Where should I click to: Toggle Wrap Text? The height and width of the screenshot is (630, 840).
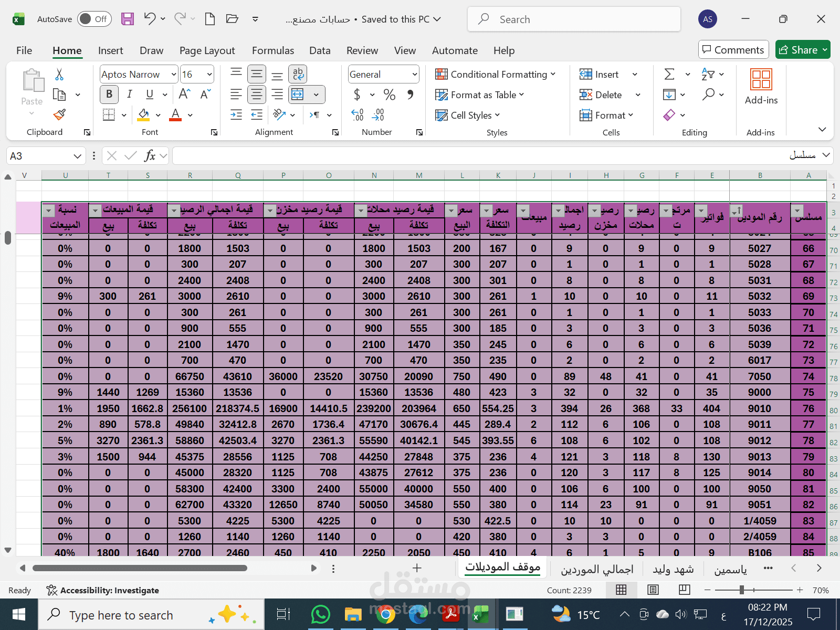click(x=298, y=74)
